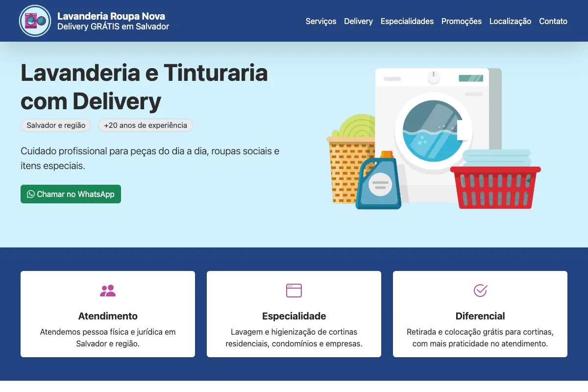
Task: Click the Chamar no WhatsApp button
Action: [x=71, y=194]
